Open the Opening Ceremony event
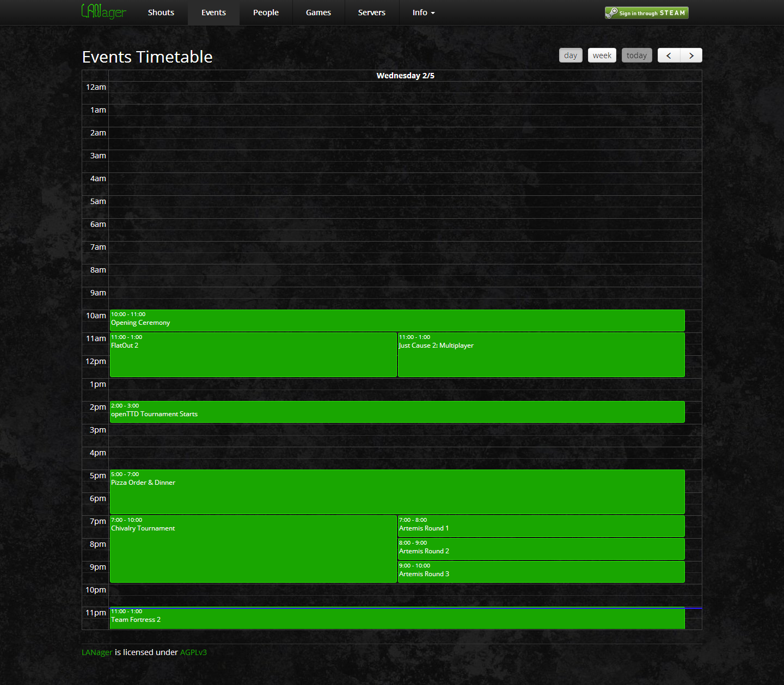 [397, 320]
